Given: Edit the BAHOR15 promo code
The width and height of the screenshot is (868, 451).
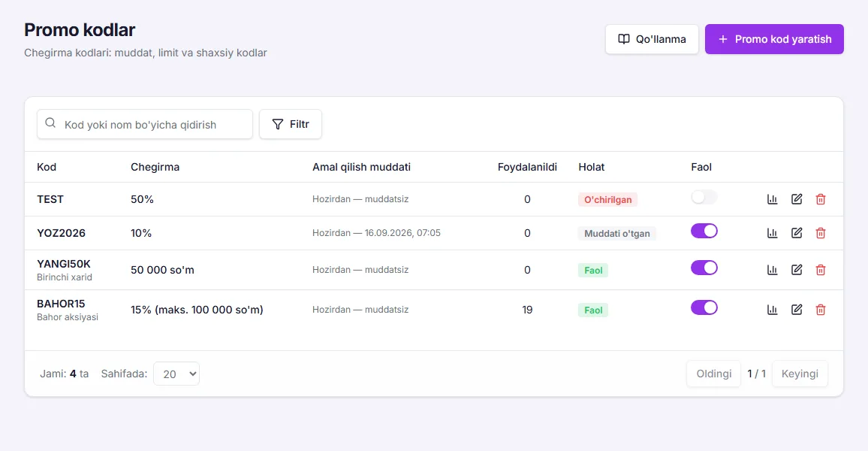Looking at the screenshot, I should pyautogui.click(x=797, y=310).
